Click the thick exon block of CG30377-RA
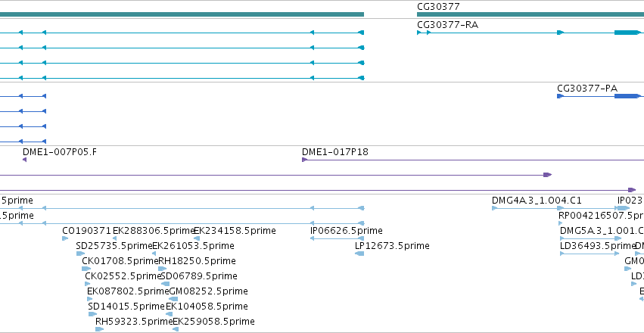Screen dimensions: 644x333 [627, 33]
